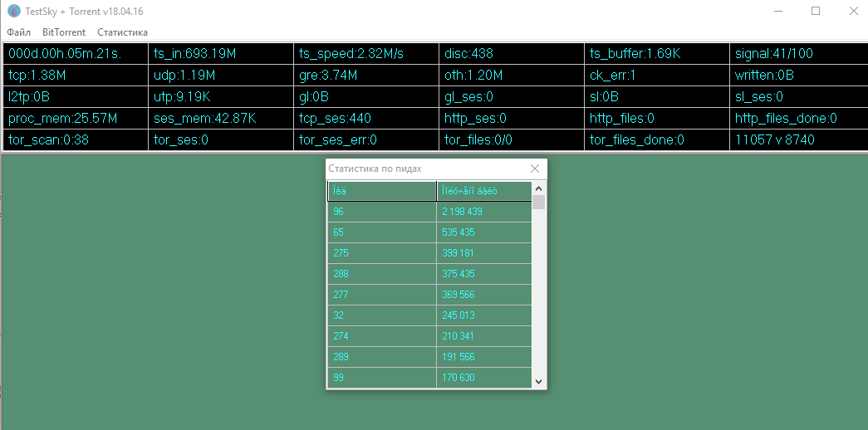Screen dimensions: 868x430
Task: Click scrollbar down arrow in statistics dialog
Action: pyautogui.click(x=539, y=381)
